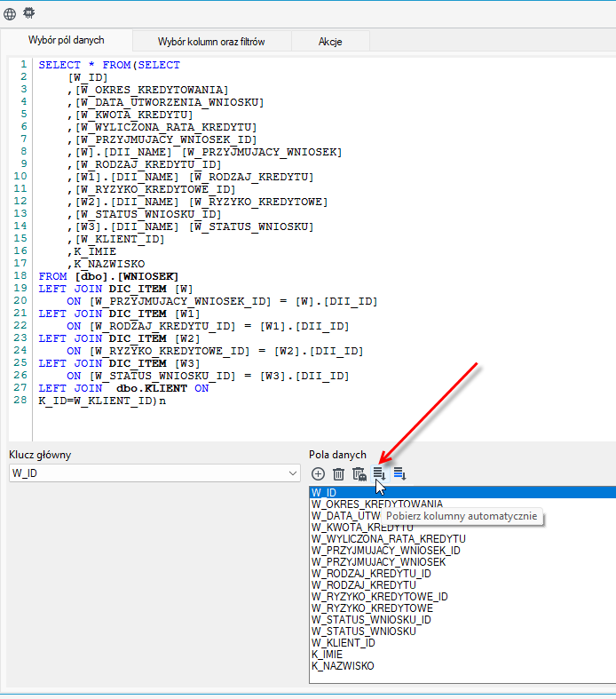Image resolution: width=616 pixels, height=699 pixels.
Task: Select W_OKRES_KREDYTOWANIA in the fields list
Action: coord(462,504)
